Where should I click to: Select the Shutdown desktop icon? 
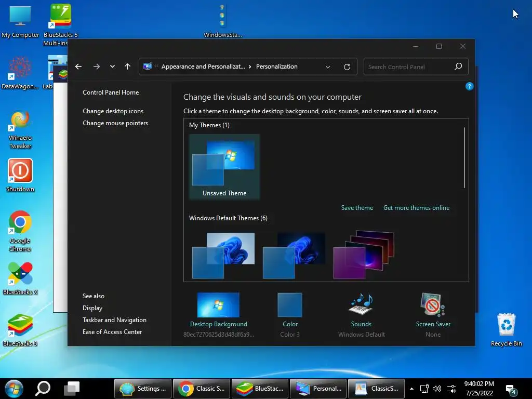tap(20, 176)
